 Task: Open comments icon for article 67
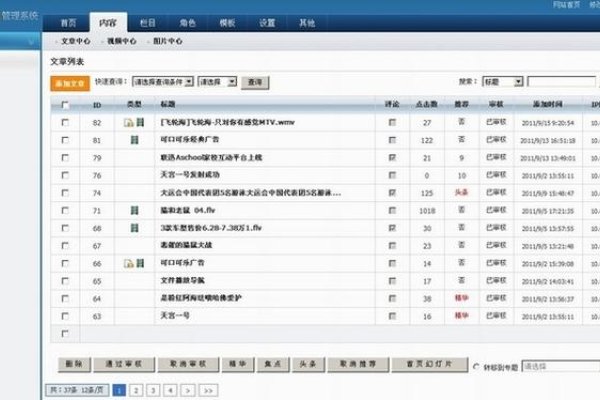[x=392, y=246]
